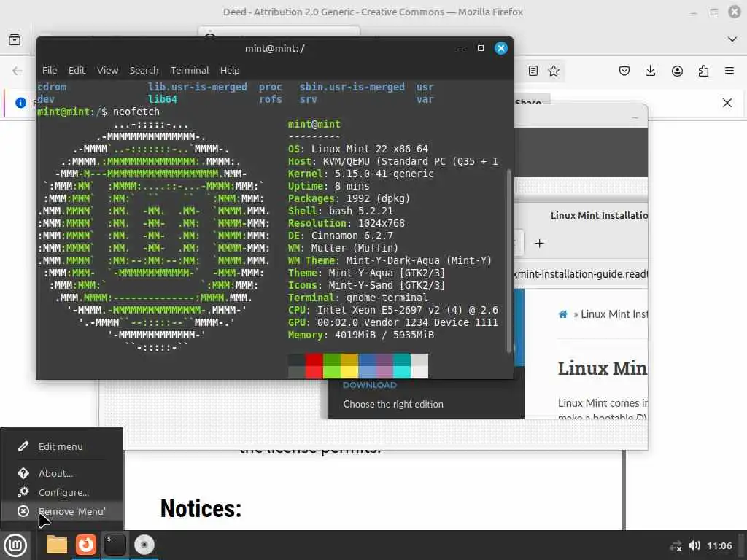Open the terminal Terminal menu
This screenshot has width=747, height=560.
pos(190,71)
